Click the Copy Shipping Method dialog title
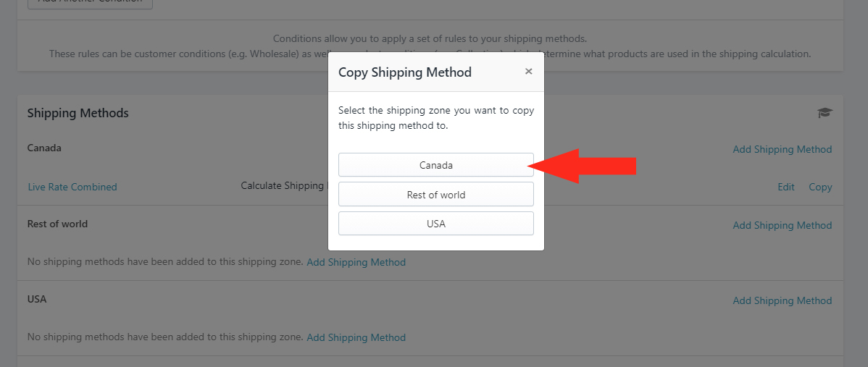Image resolution: width=868 pixels, height=367 pixels. pos(405,72)
